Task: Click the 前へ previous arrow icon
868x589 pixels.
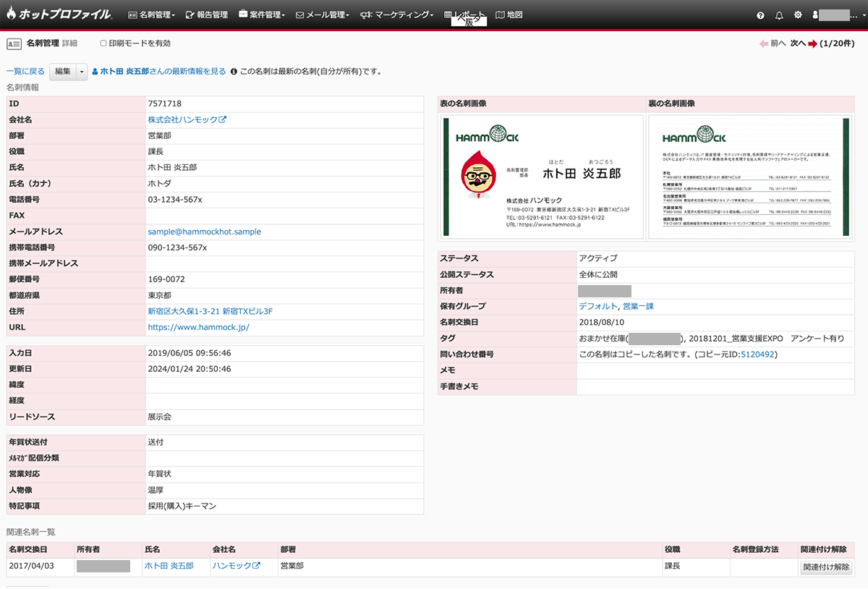Action: (x=764, y=43)
